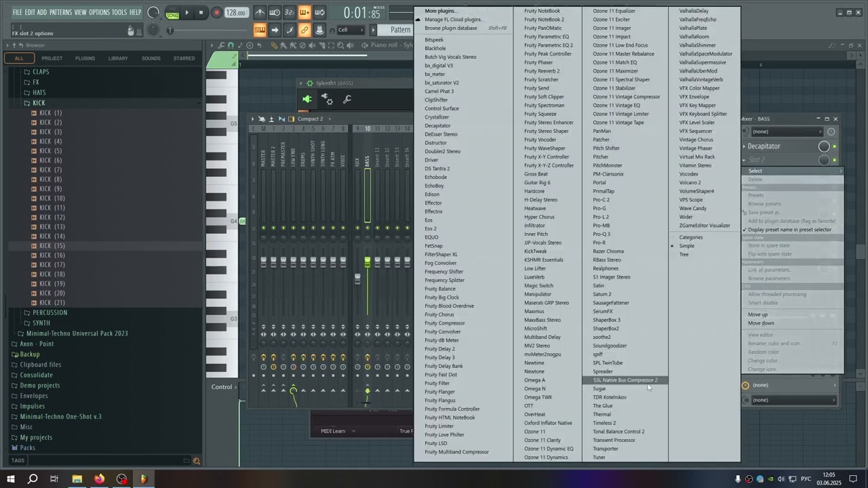
Task: Toggle loop recording icon
Action: tap(319, 12)
